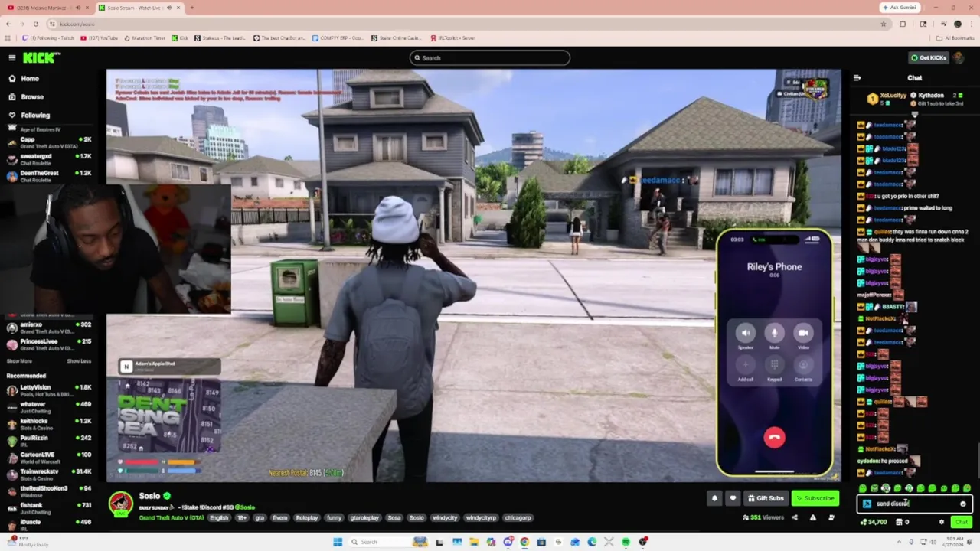Select the English tag
The width and height of the screenshot is (980, 551).
219,518
